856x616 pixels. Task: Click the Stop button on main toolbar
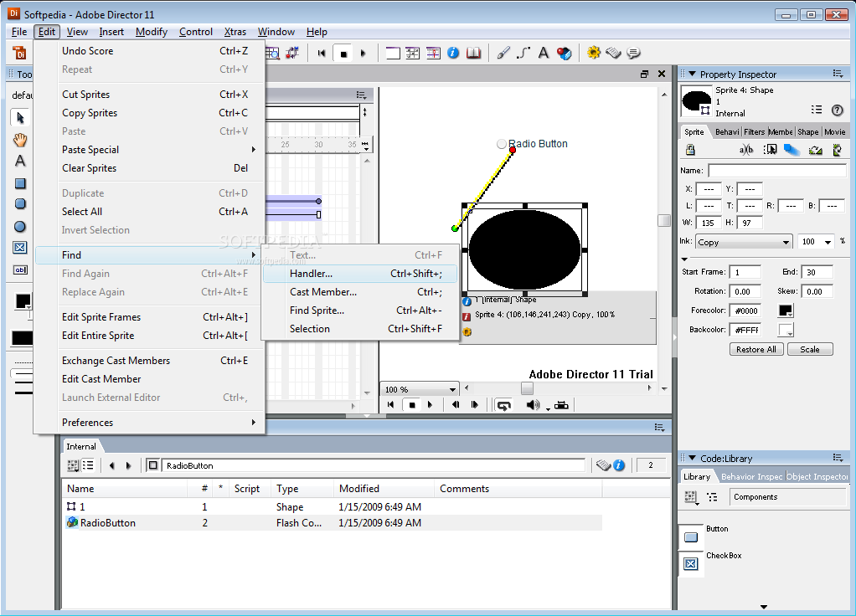pos(343,54)
